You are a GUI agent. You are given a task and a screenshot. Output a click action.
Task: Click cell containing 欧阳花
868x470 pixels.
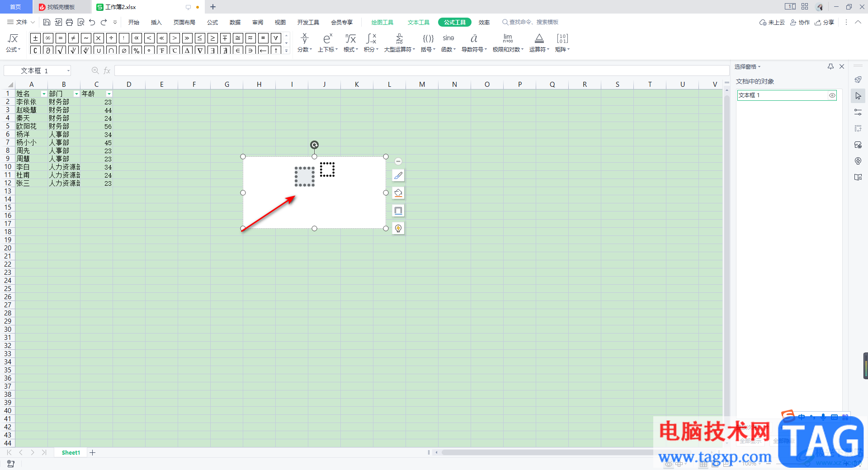point(32,127)
